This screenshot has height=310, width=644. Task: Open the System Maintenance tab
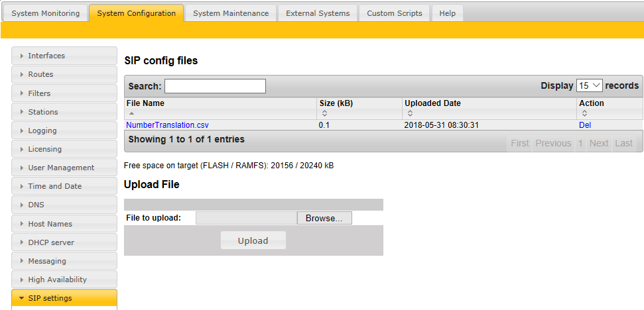click(231, 13)
